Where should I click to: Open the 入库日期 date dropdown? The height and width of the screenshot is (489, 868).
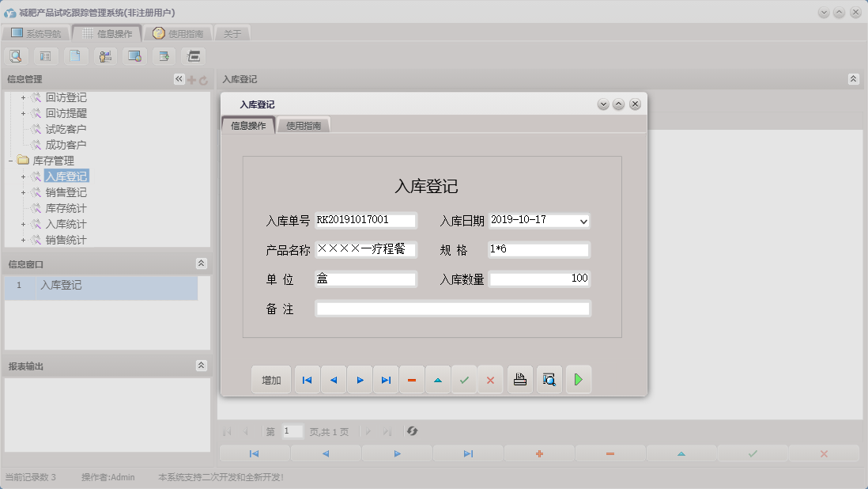pyautogui.click(x=583, y=222)
